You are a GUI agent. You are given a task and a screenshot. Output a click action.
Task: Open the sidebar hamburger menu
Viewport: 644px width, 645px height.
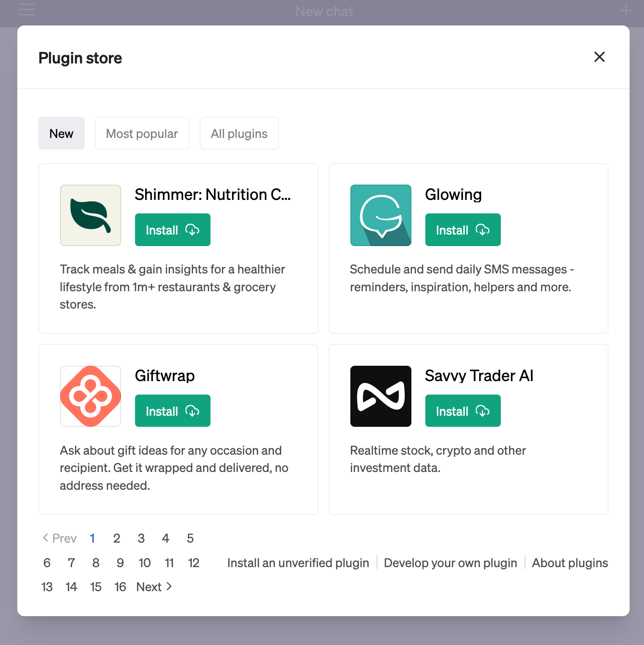pyautogui.click(x=26, y=11)
